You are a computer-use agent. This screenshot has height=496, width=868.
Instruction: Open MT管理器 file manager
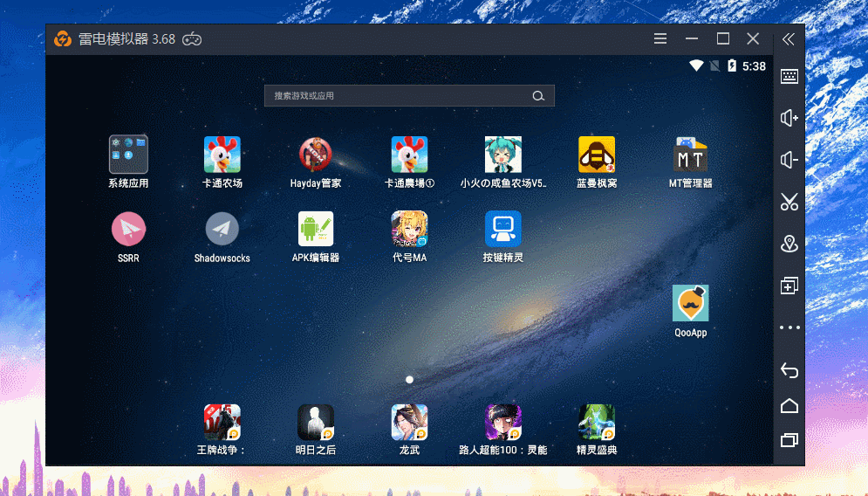tap(690, 155)
